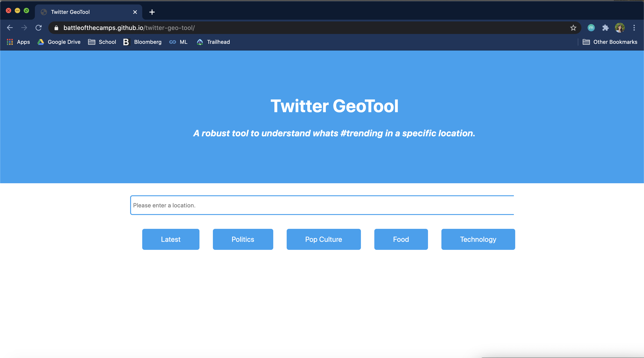This screenshot has height=358, width=644.
Task: Expand the School bookmarks folder
Action: 102,42
